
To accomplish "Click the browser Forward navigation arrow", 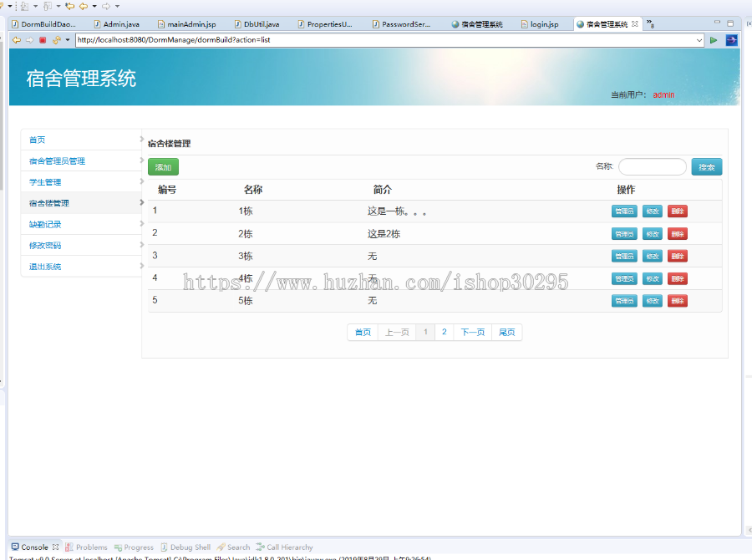I will coord(29,39).
